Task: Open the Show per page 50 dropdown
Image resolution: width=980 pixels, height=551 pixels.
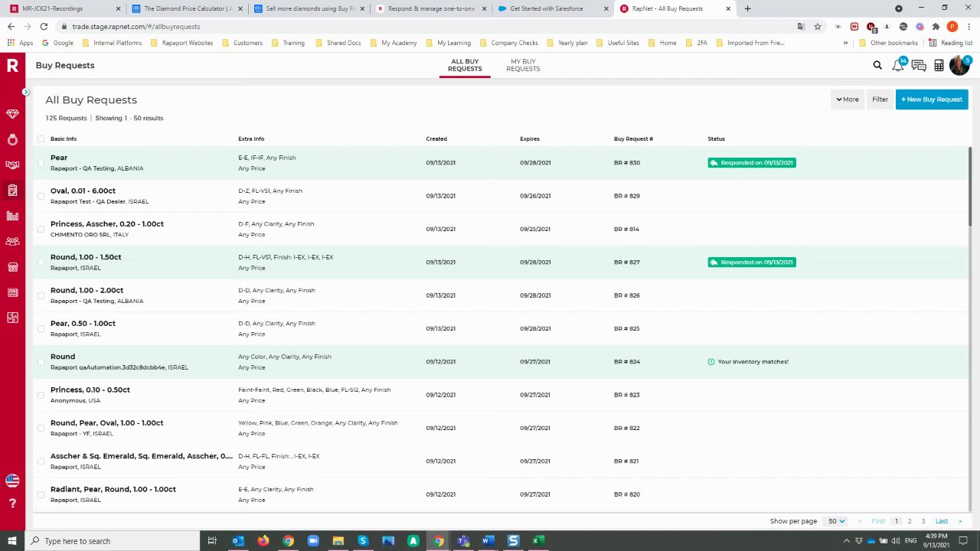Action: pos(836,521)
